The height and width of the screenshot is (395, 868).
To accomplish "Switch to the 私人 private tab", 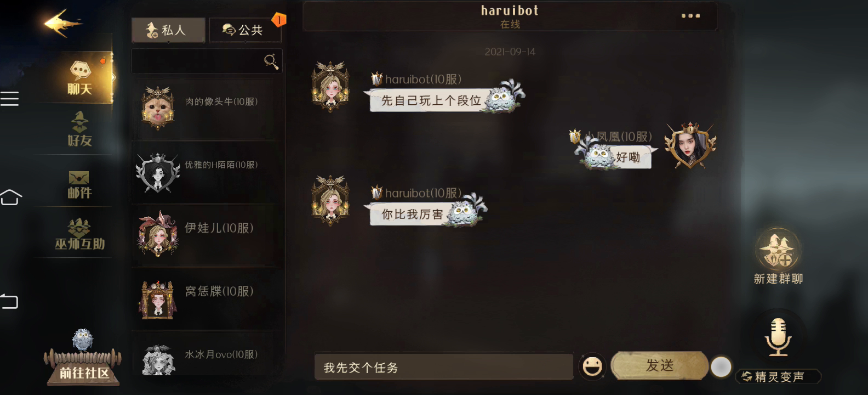I will tap(168, 30).
